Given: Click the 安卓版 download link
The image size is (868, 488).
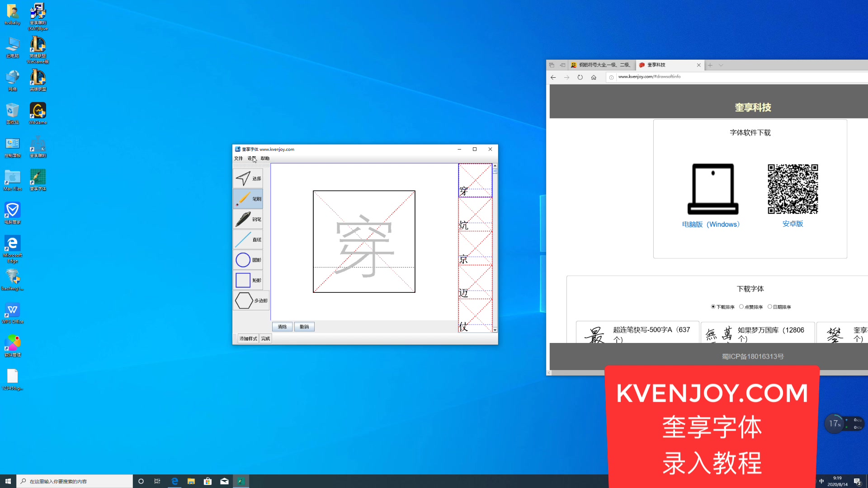Looking at the screenshot, I should (793, 224).
